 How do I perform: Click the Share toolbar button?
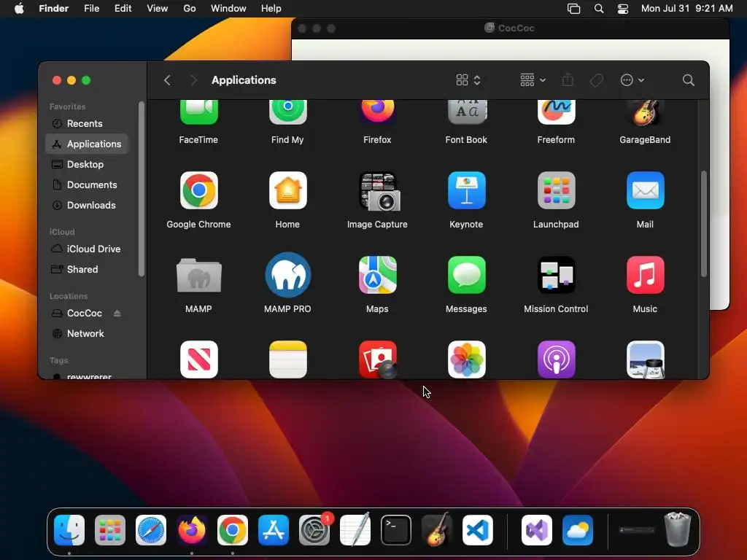pos(568,80)
